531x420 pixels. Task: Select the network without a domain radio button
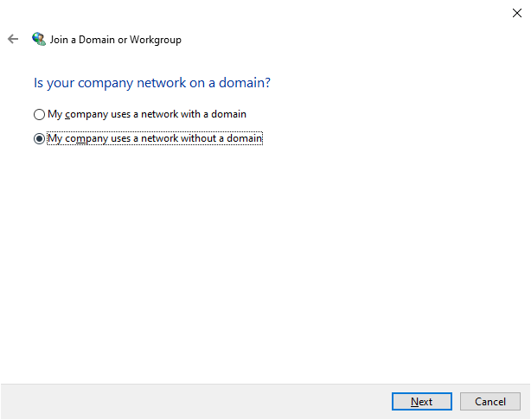click(39, 138)
